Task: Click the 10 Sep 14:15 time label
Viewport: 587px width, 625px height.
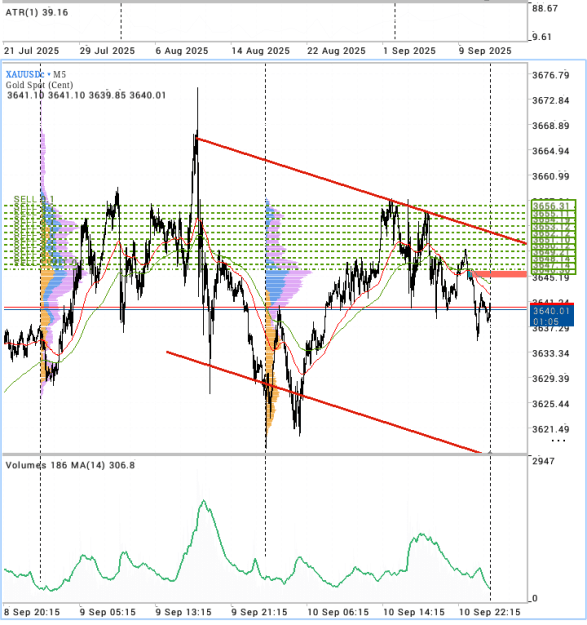Action: [x=414, y=612]
